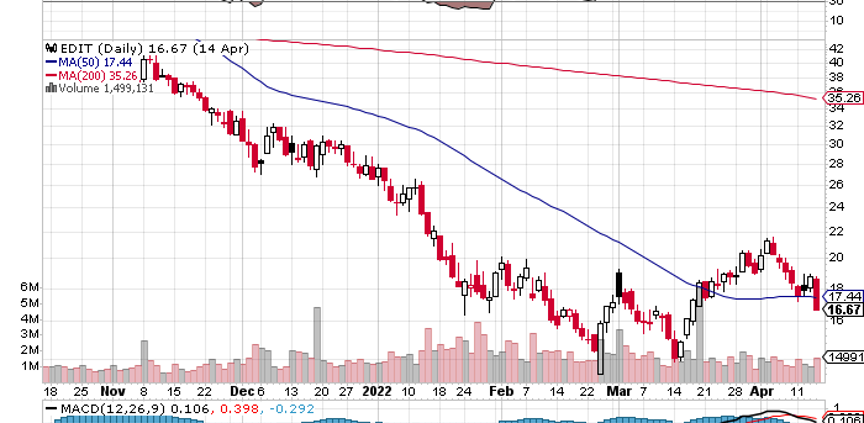Click the volume value tag on right axis
The height and width of the screenshot is (423, 864).
[x=844, y=357]
